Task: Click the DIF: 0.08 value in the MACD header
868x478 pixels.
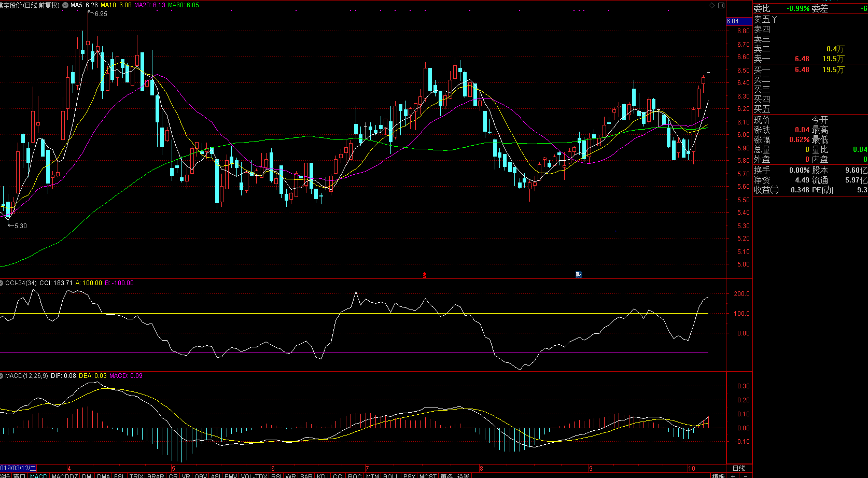Action: click(63, 376)
